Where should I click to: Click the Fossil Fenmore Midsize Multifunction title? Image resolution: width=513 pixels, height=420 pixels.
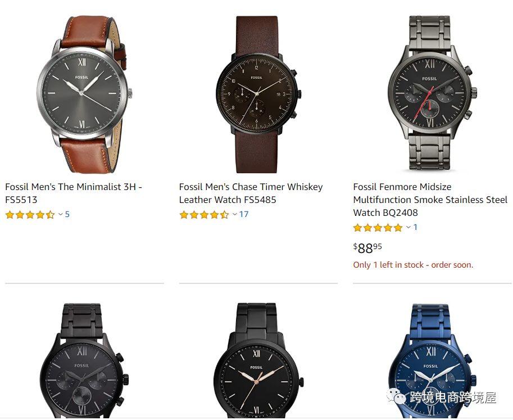pos(430,200)
